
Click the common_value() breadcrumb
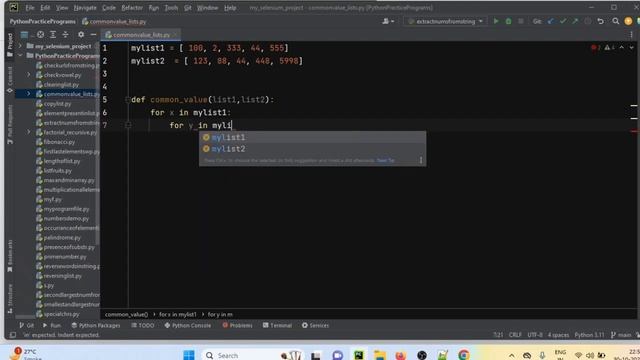click(127, 314)
